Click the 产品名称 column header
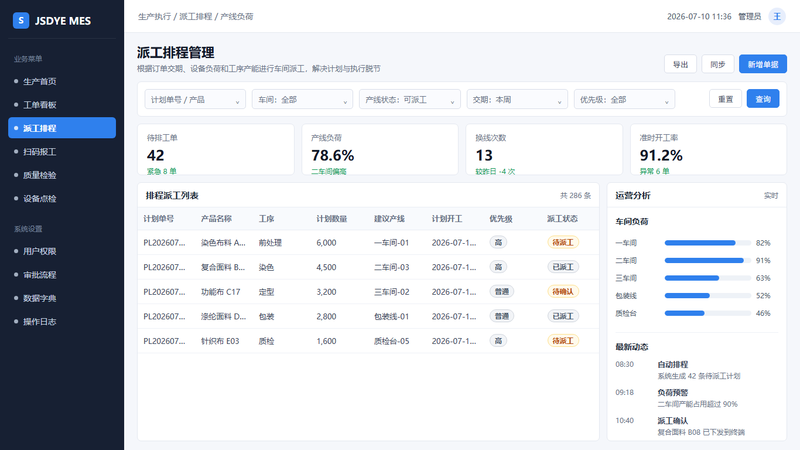This screenshot has width=800, height=450. (216, 219)
